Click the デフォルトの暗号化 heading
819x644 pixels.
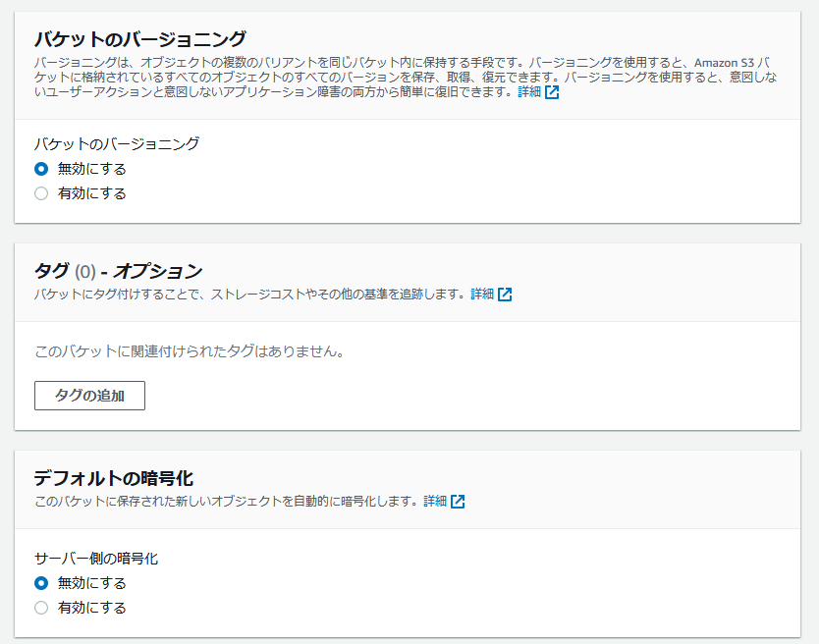click(x=114, y=478)
